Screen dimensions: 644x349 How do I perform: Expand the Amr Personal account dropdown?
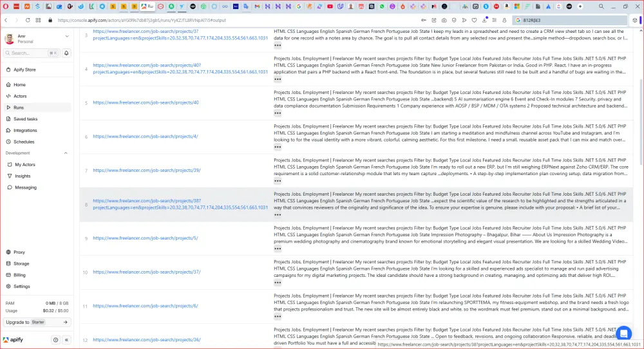(x=67, y=37)
